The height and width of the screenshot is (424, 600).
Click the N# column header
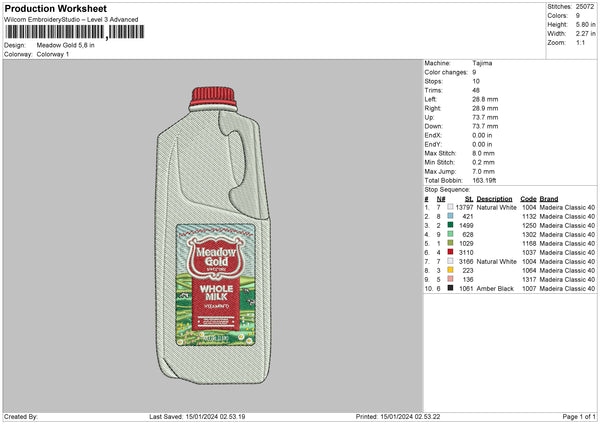click(x=441, y=199)
